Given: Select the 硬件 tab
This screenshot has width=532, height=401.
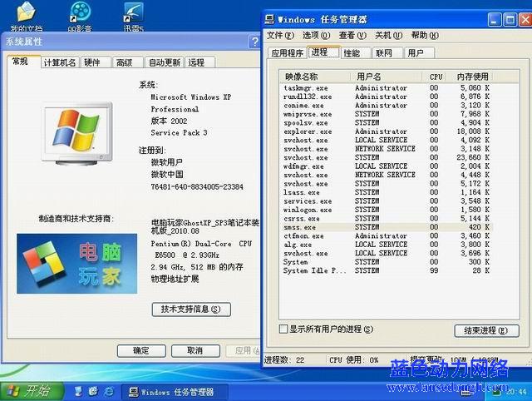Looking at the screenshot, I should pos(96,62).
